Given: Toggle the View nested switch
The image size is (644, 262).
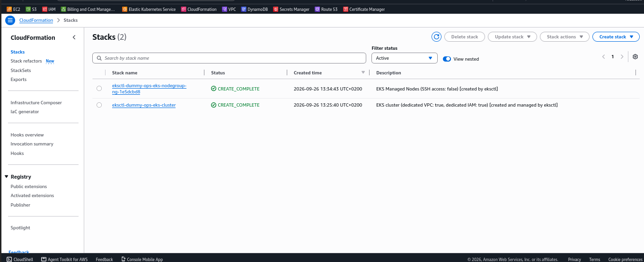Looking at the screenshot, I should (x=447, y=59).
